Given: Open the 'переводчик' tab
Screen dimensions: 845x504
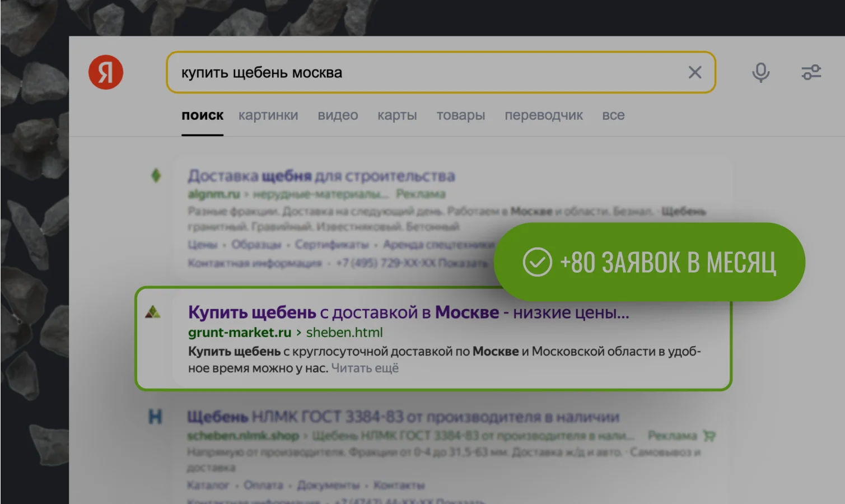Looking at the screenshot, I should click(544, 115).
